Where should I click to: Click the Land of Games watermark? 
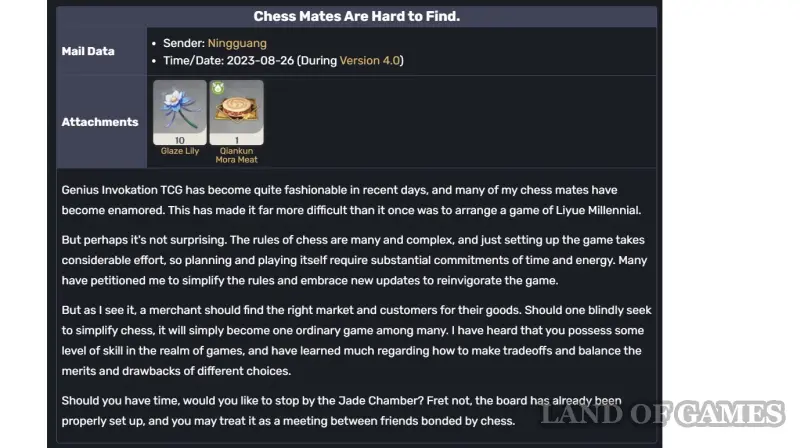[x=663, y=414]
